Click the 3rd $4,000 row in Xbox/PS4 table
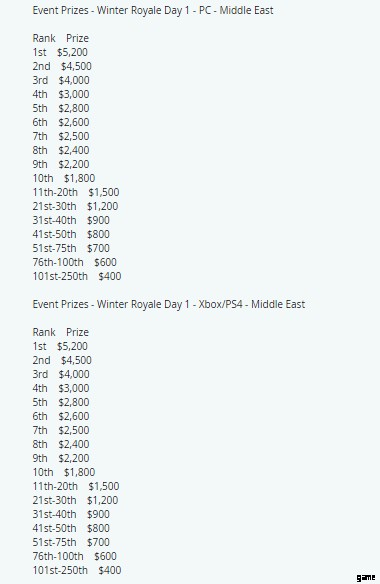 click(x=61, y=374)
